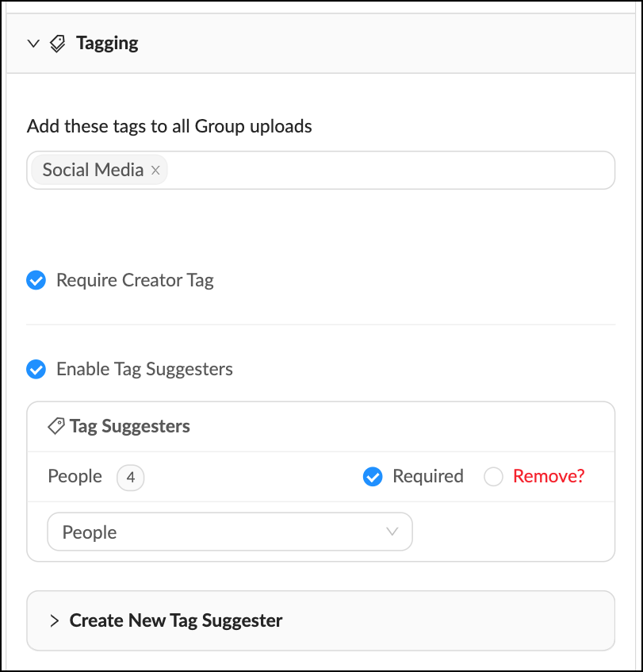Expand Create New Tag Suggester
The width and height of the screenshot is (643, 672).
(x=321, y=620)
